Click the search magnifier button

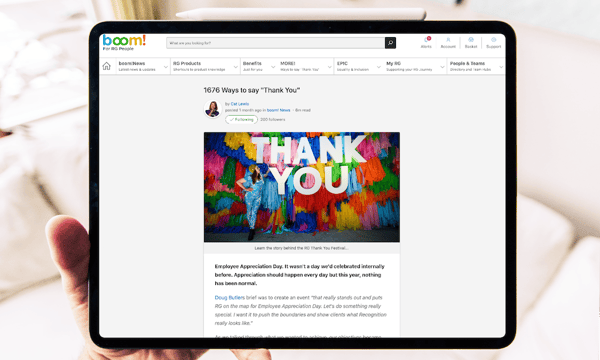point(390,43)
